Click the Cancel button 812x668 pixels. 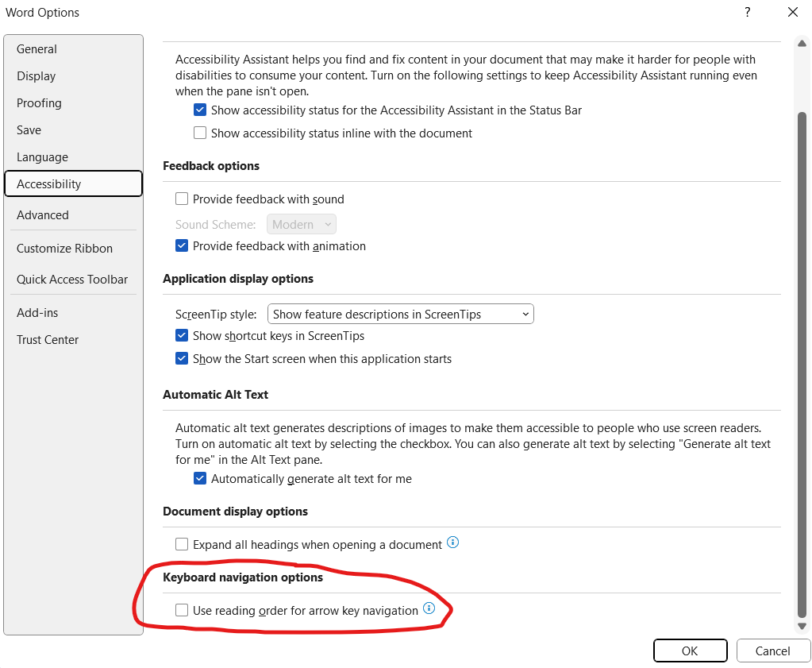pyautogui.click(x=772, y=651)
